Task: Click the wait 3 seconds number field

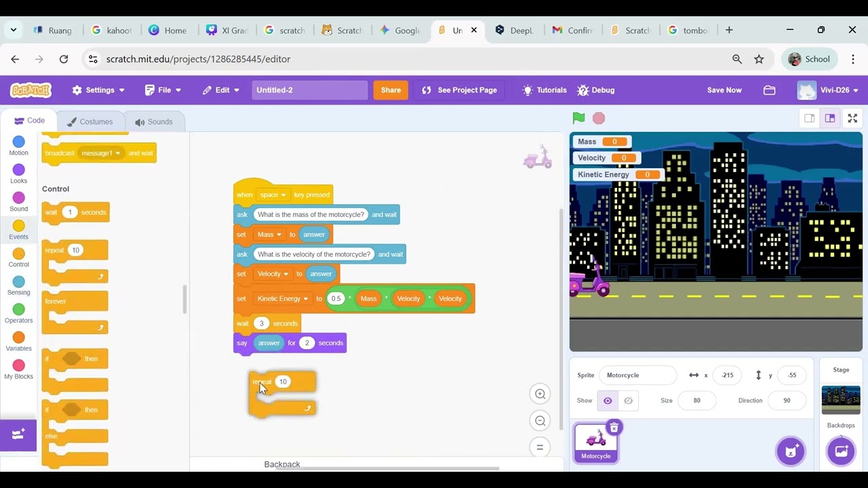Action: tap(261, 323)
